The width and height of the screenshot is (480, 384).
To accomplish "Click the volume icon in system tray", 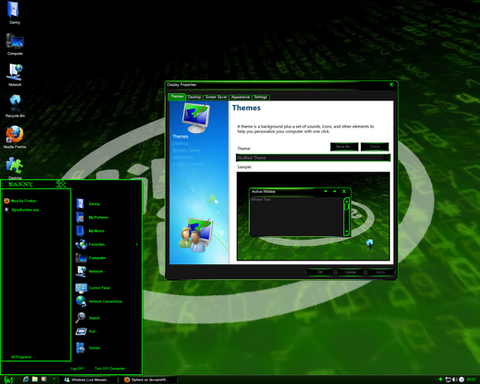I will point(455,379).
